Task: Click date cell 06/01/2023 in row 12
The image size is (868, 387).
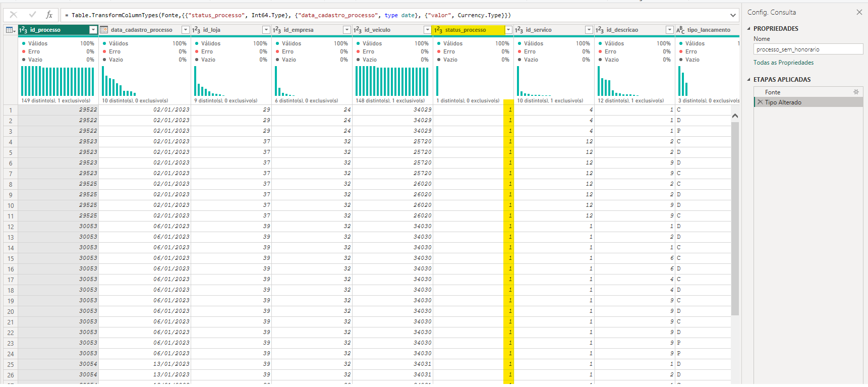Action: pos(145,226)
